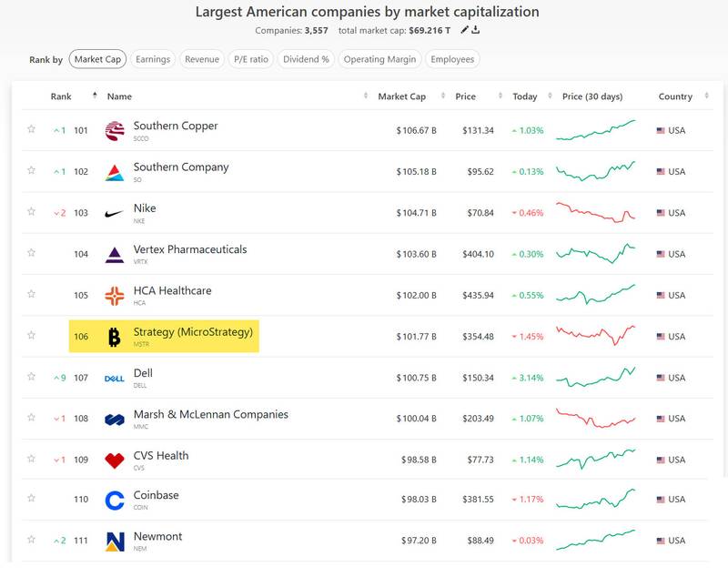Click Dell's 3.14% today change
Image resolution: width=728 pixels, height=577 pixels.
point(528,378)
